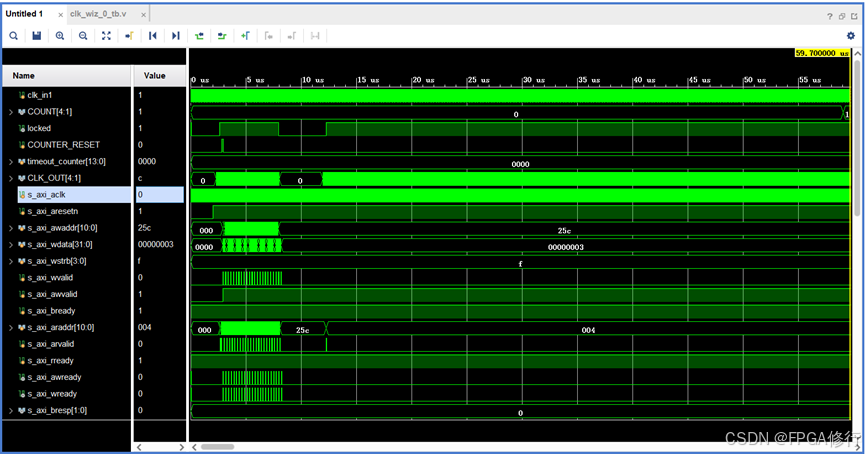Viewport: 865px width, 454px height.
Task: Expand the CLK_OUT[4:1] bus
Action: coord(10,178)
